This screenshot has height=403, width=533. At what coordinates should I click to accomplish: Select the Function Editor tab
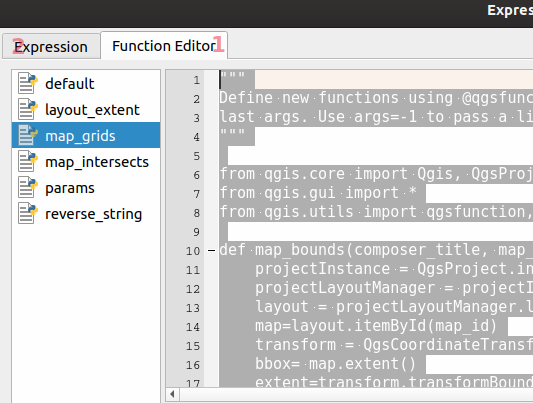tap(164, 46)
